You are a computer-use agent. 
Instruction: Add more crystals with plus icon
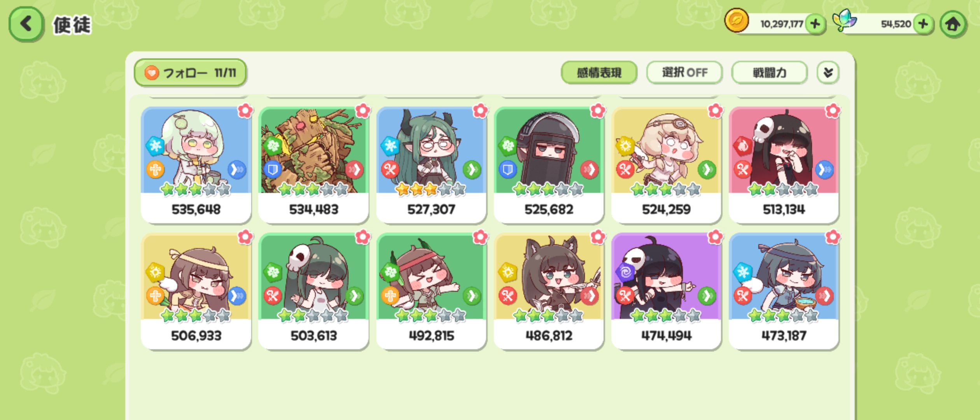pos(923,24)
